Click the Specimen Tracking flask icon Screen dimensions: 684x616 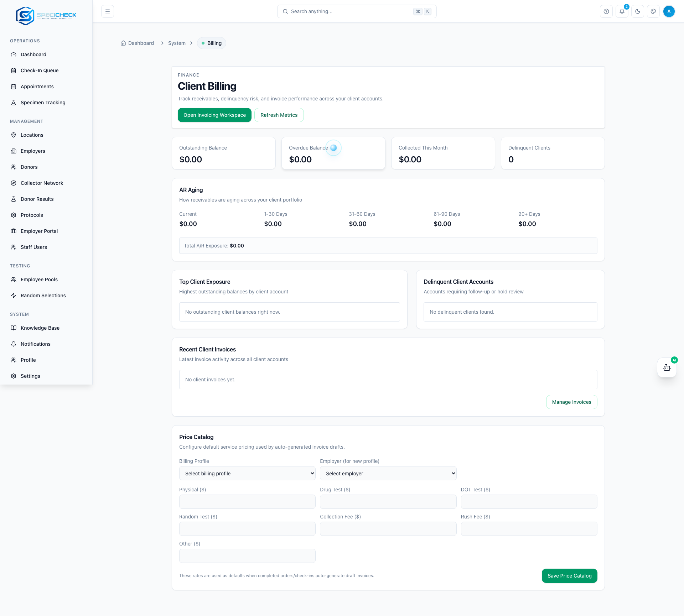pyautogui.click(x=14, y=103)
